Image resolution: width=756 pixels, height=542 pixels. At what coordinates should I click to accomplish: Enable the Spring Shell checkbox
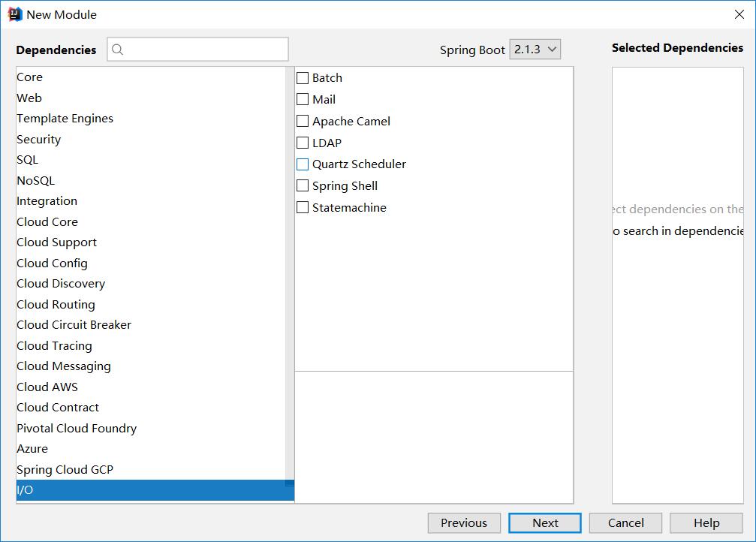click(303, 185)
